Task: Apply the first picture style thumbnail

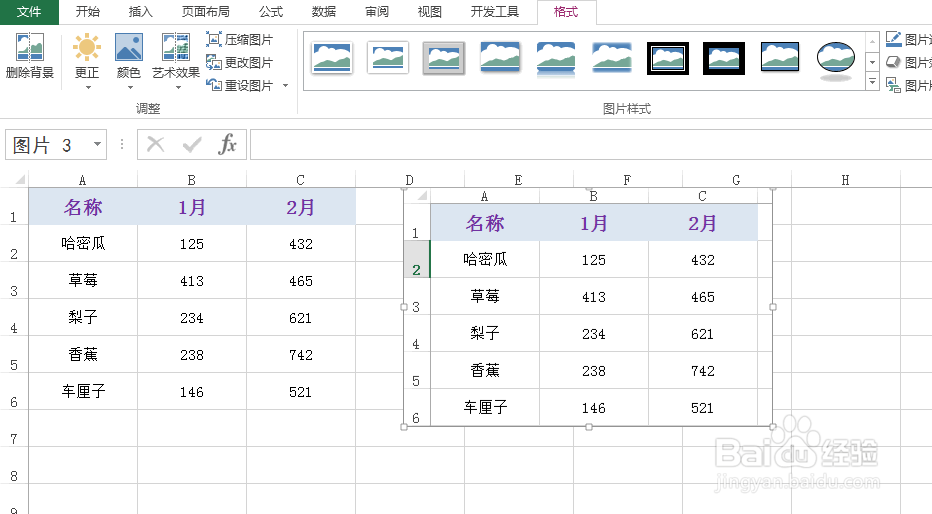Action: coord(332,58)
